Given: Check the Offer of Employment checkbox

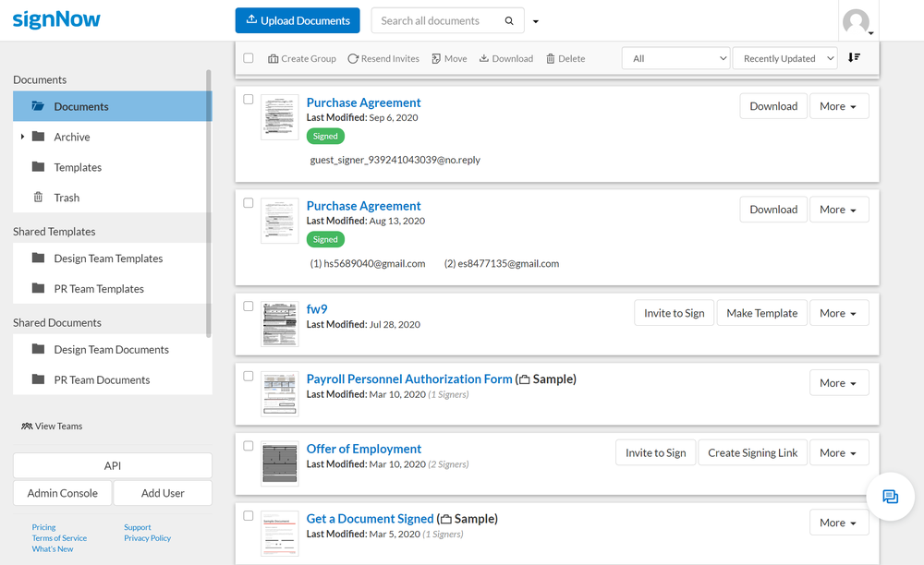Looking at the screenshot, I should coord(249,446).
